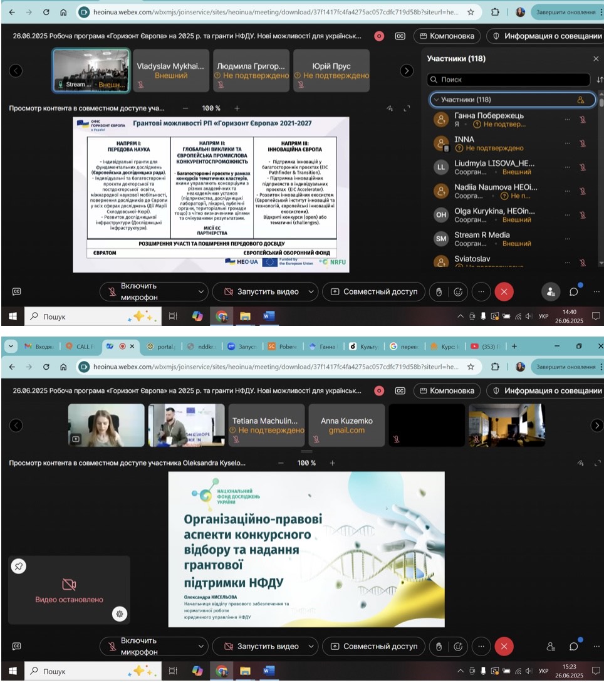The height and width of the screenshot is (700, 604).
Task: Click Совместный доступ in the 14:40 window
Action: tap(373, 292)
